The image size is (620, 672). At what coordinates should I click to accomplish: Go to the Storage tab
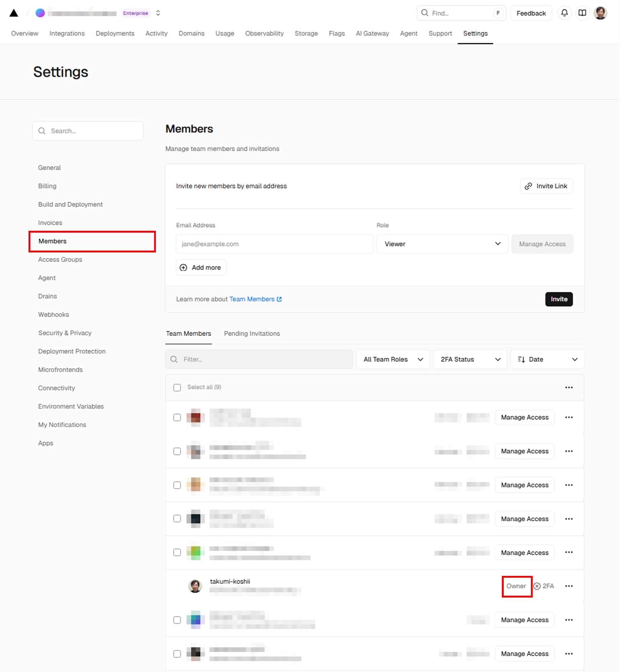tap(306, 33)
